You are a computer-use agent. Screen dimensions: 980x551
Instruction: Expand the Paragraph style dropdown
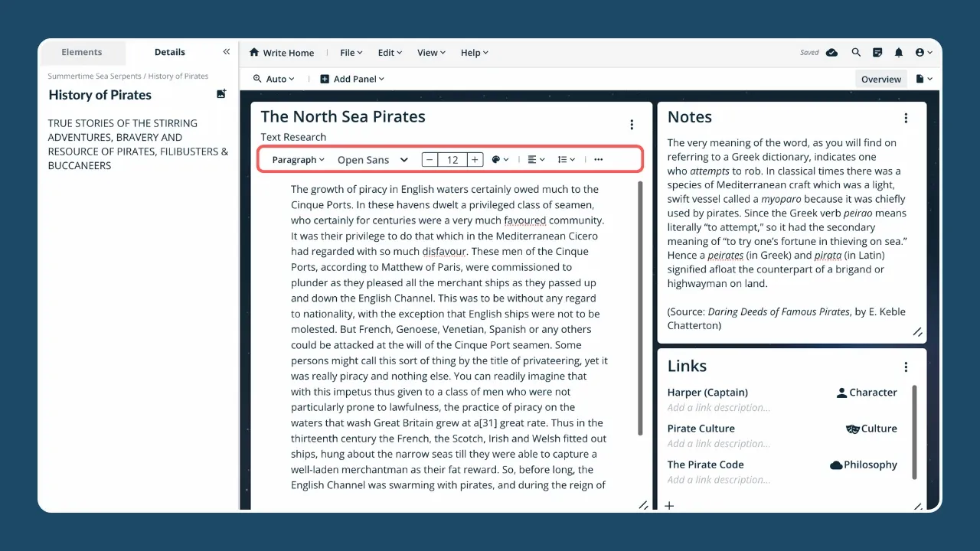(298, 160)
